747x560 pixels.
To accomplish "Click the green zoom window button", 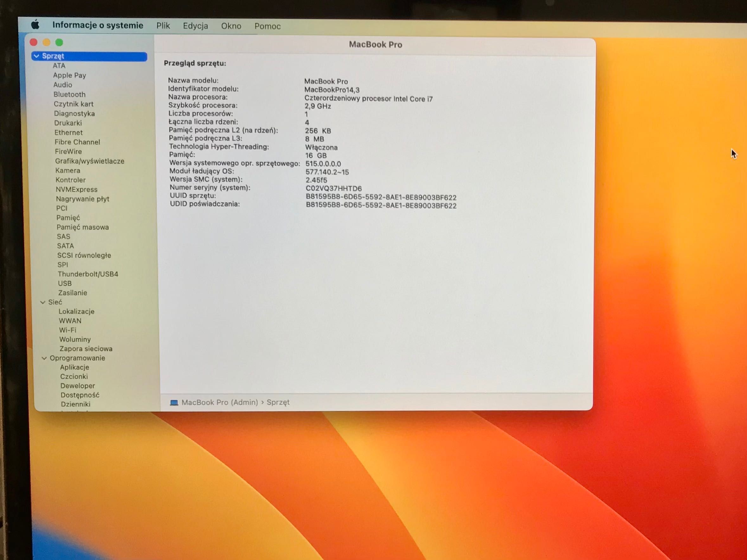I will (x=59, y=42).
